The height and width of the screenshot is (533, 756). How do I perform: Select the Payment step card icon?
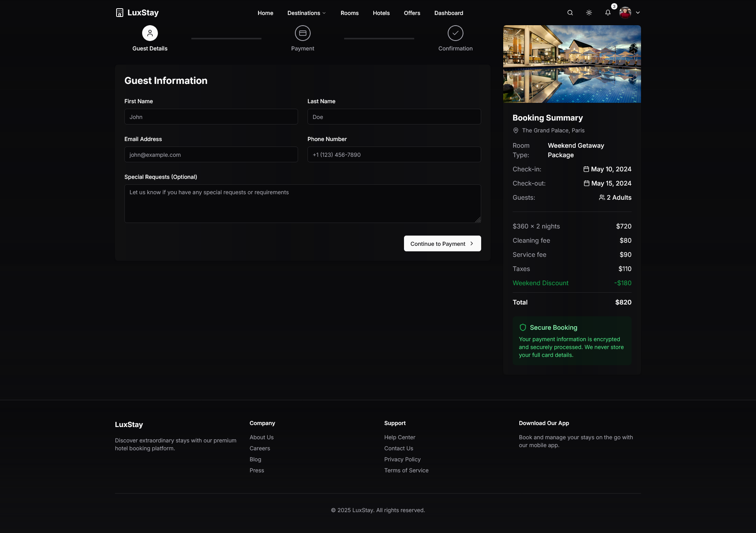point(303,33)
